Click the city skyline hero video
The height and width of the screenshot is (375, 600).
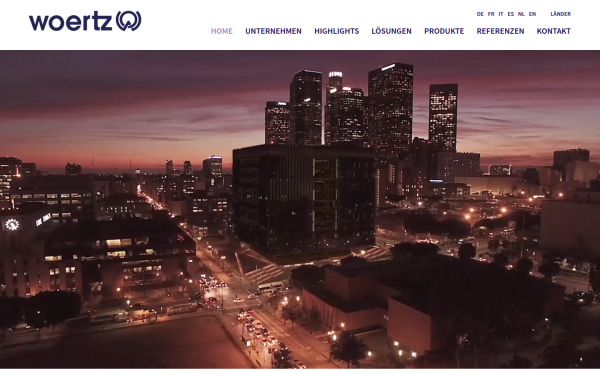point(300,209)
